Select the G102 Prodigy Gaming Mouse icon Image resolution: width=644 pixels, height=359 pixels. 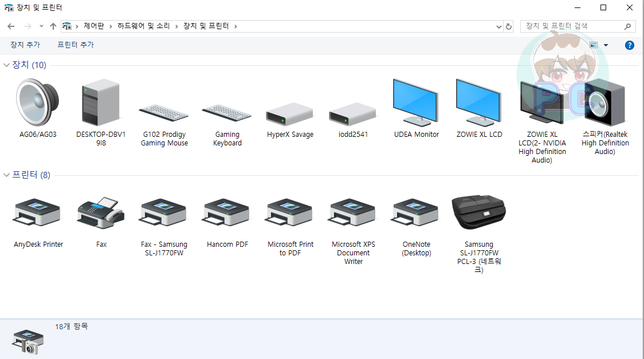point(164,112)
